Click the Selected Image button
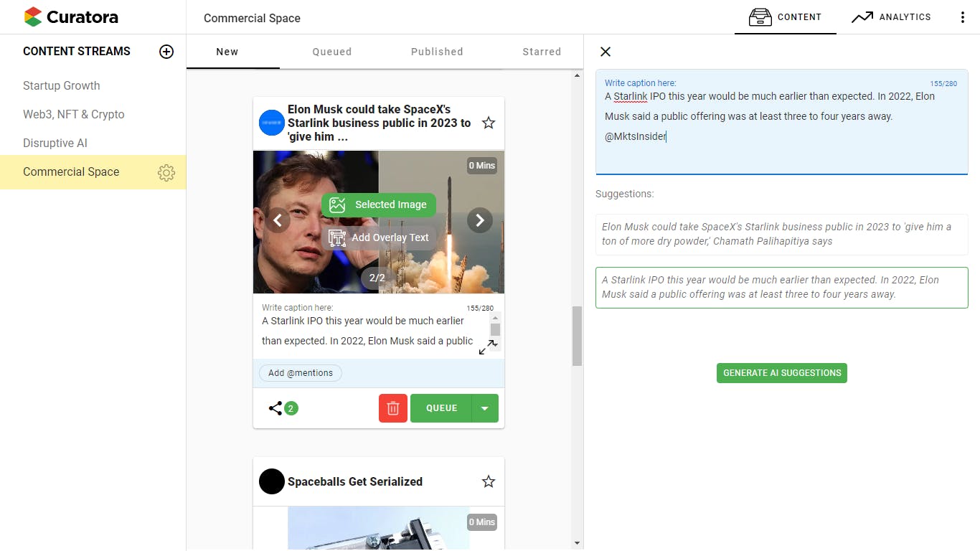The image size is (980, 551). (378, 204)
